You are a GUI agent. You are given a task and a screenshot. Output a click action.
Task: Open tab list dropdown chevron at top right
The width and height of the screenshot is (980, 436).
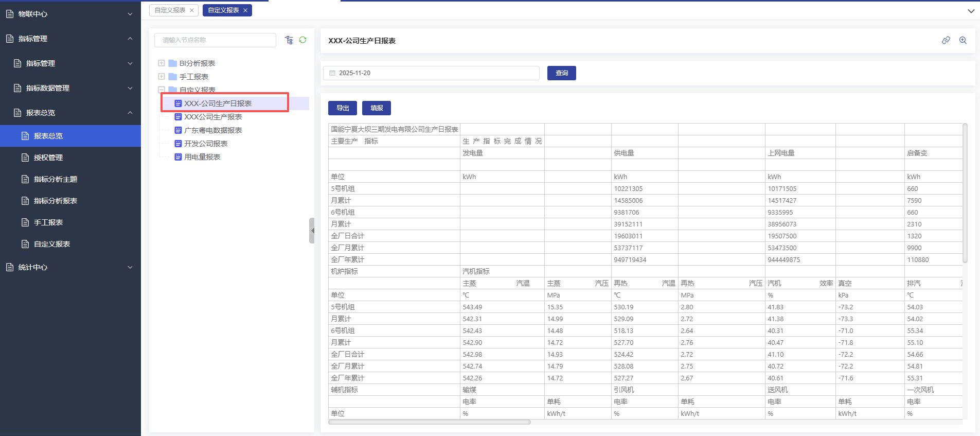[x=971, y=11]
